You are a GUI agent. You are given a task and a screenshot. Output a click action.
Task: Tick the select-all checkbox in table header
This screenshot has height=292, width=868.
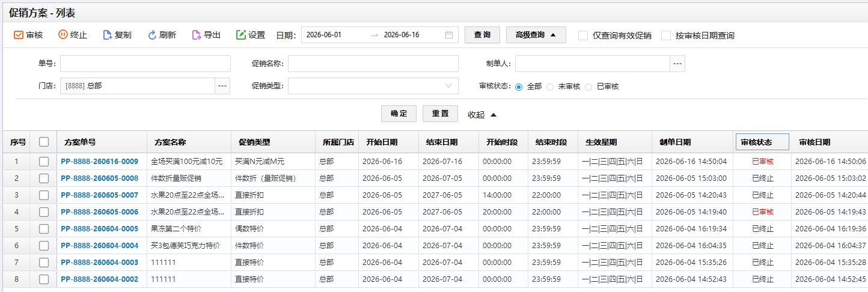44,142
